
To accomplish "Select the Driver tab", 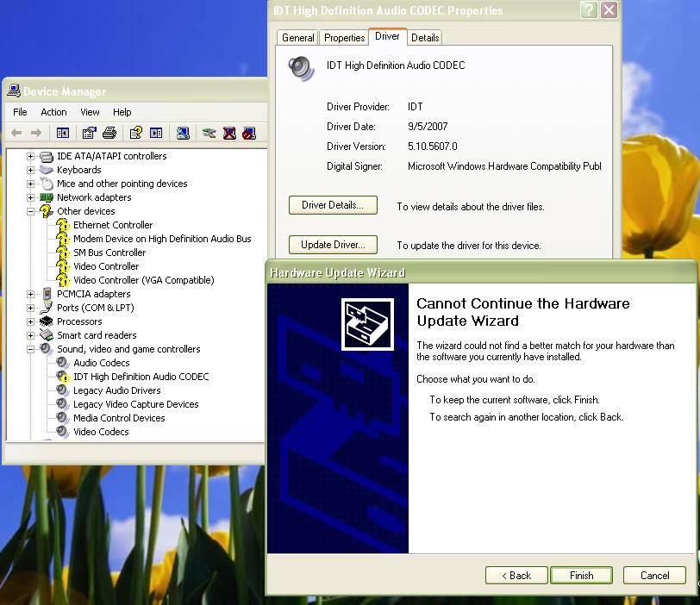I will click(387, 36).
